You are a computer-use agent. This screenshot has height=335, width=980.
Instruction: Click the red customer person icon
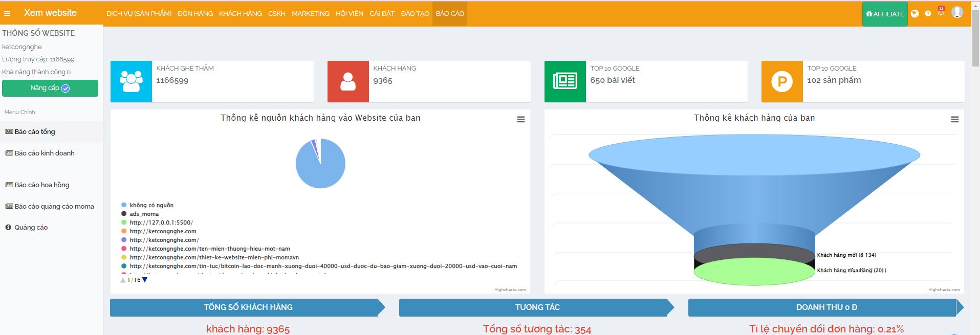tap(348, 81)
